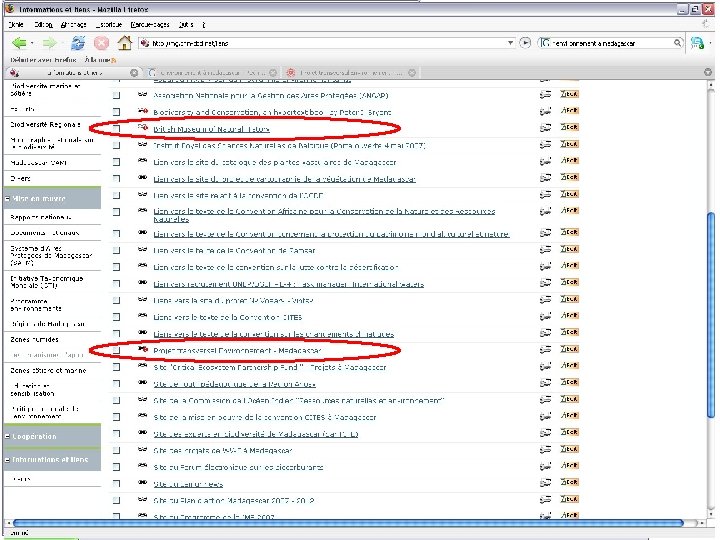Click action icon beside Afficher in Convention CITES row
The width and height of the screenshot is (720, 540).
[545, 316]
